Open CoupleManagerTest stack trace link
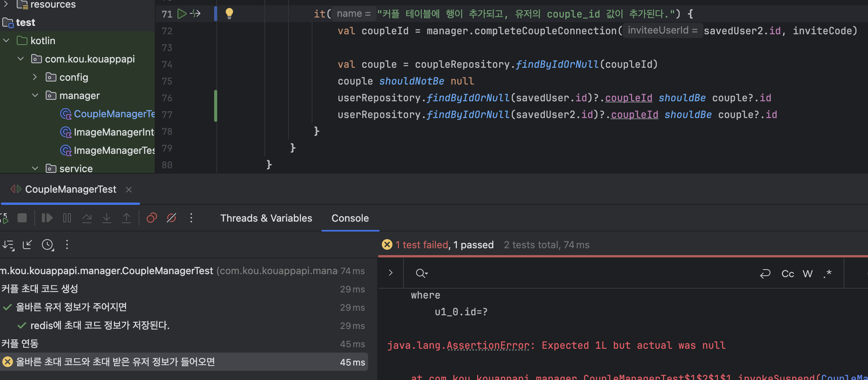This screenshot has width=868, height=380. coord(844,377)
